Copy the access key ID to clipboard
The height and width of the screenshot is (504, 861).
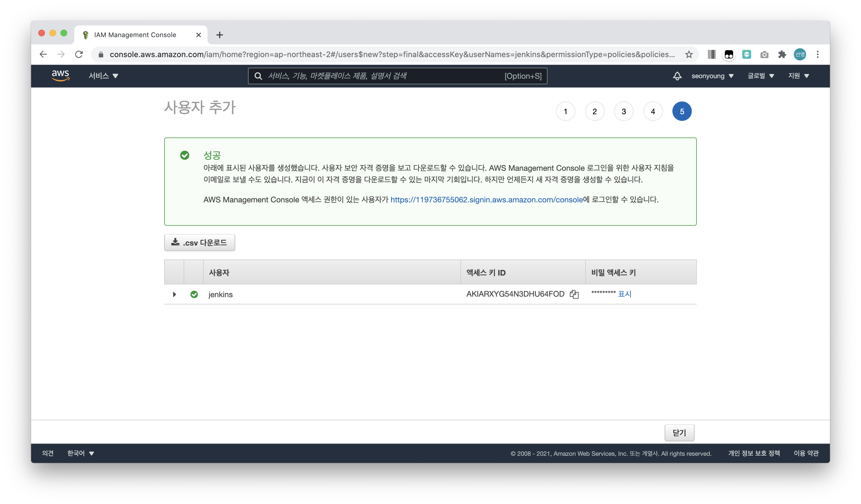point(574,294)
